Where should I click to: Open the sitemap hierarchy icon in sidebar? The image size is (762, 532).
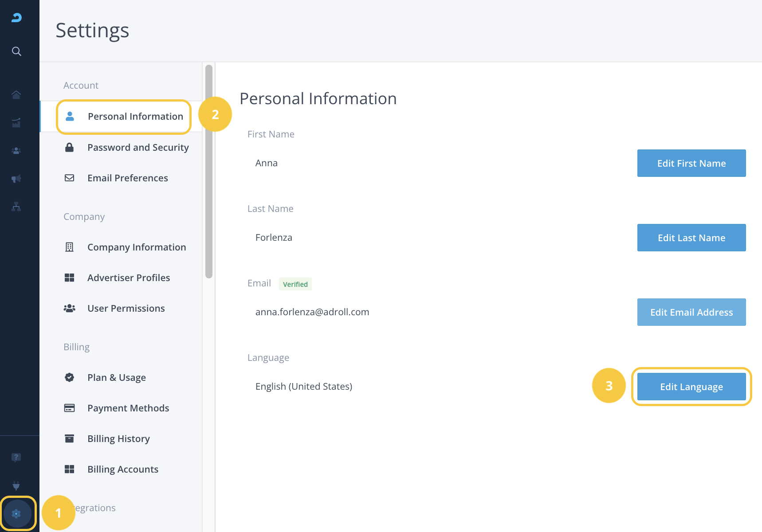(x=16, y=207)
